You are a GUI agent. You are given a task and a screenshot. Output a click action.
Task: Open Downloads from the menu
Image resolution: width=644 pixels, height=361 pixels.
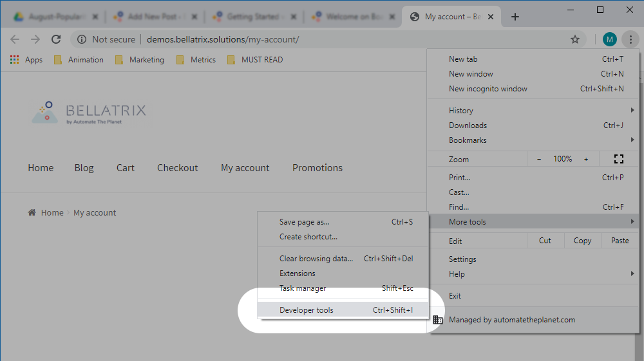533,125
